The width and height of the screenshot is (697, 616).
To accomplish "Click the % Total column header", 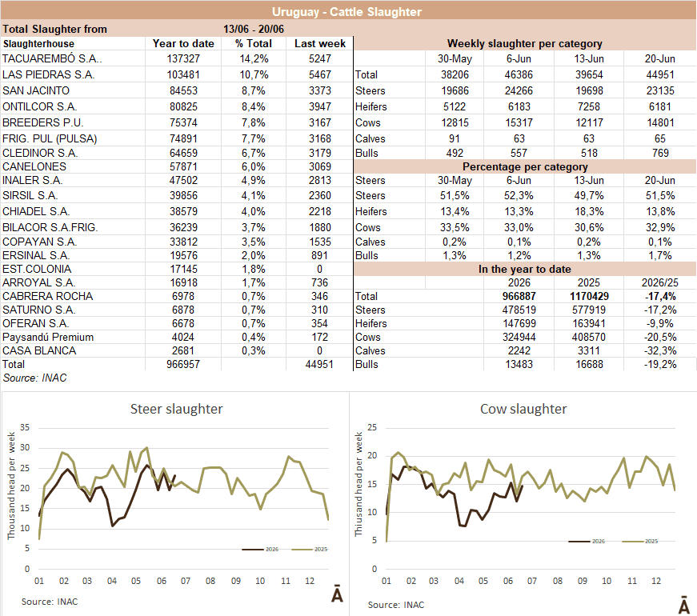I will click(x=254, y=43).
